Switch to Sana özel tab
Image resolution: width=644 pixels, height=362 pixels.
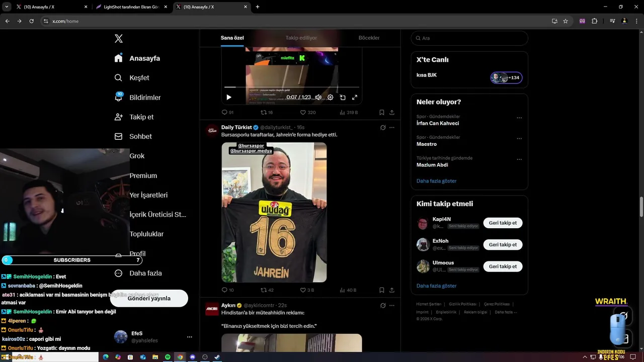pos(232,38)
